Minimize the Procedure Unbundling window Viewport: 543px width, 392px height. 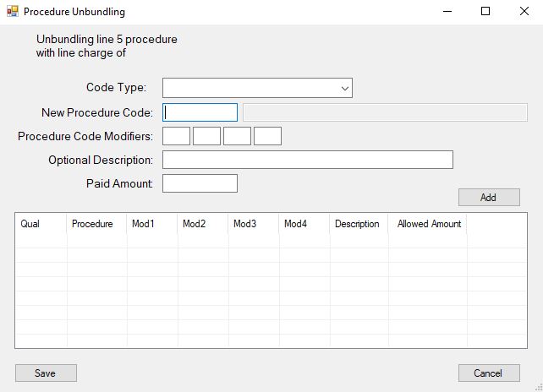pyautogui.click(x=447, y=12)
